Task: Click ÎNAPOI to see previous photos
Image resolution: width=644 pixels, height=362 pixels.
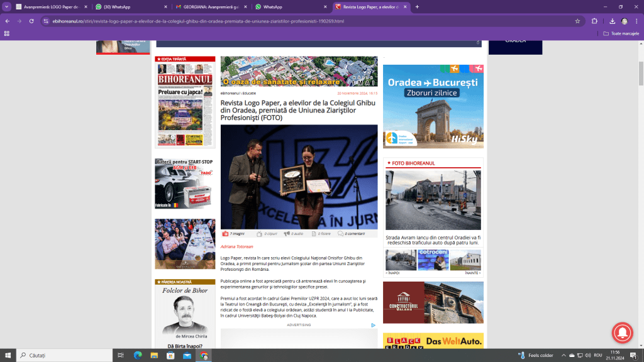Action: [x=392, y=273]
